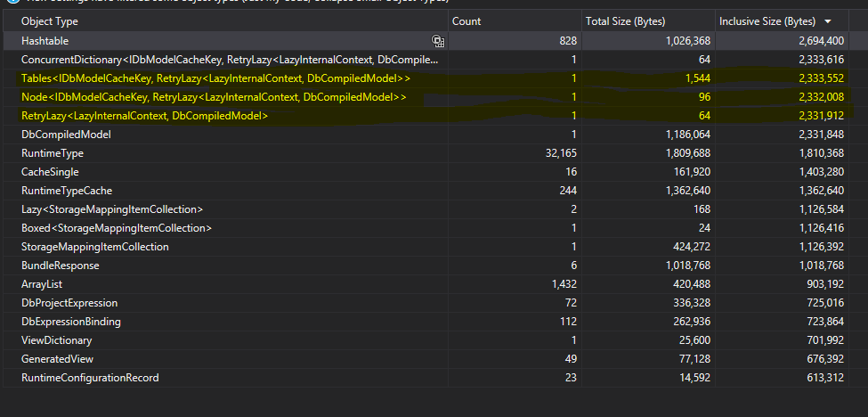868x417 pixels.
Task: Click the total size value 336,328
Action: tap(692, 303)
